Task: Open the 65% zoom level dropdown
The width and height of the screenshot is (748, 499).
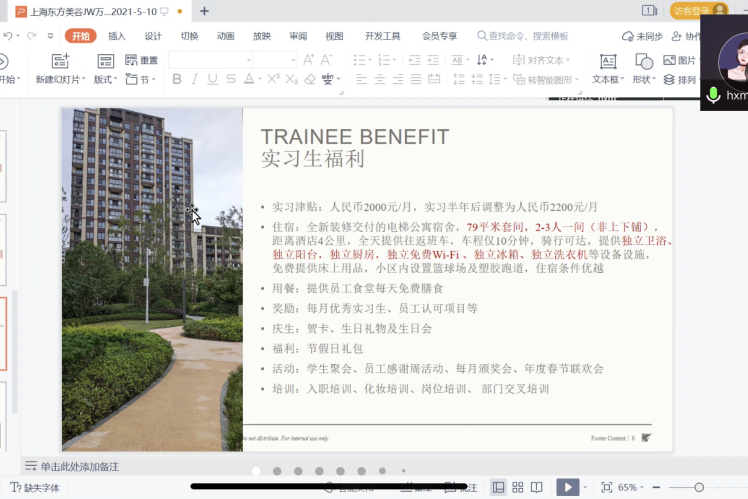Action: [632, 487]
